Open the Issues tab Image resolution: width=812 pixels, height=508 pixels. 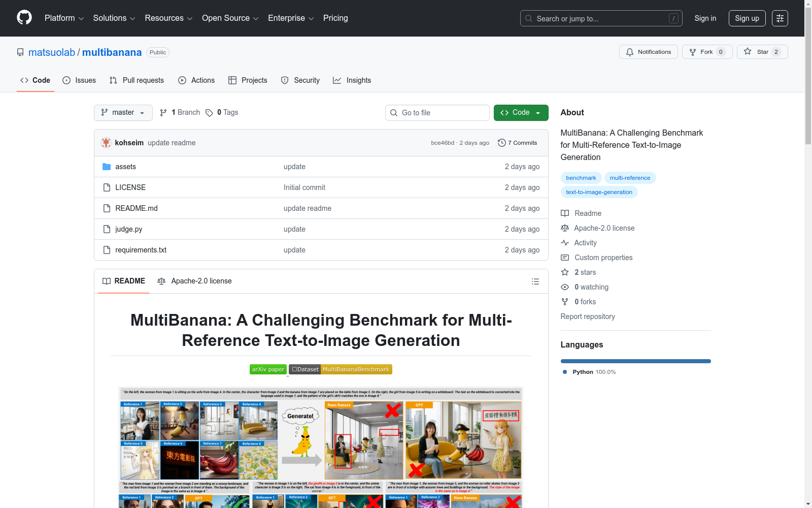79,80
